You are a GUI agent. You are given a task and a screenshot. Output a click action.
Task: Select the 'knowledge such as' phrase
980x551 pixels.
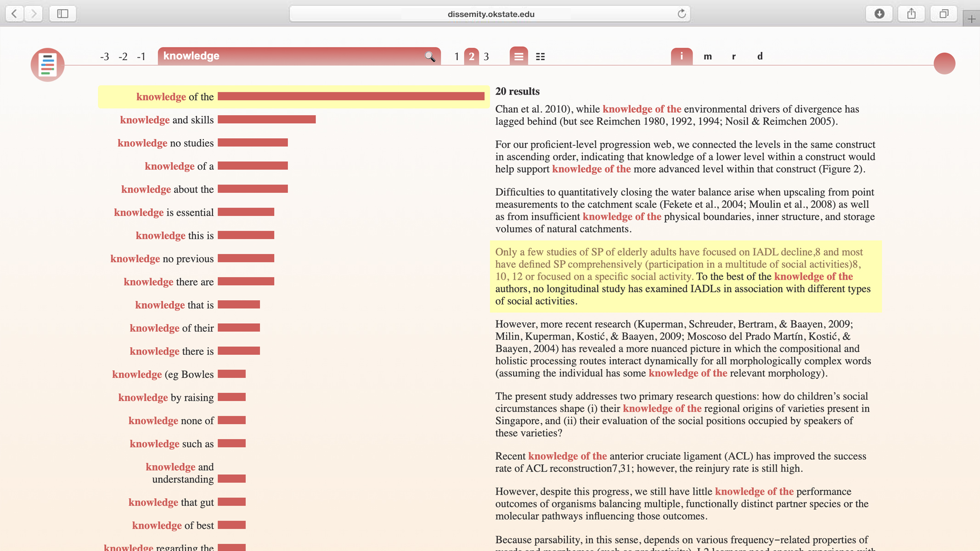pyautogui.click(x=172, y=444)
